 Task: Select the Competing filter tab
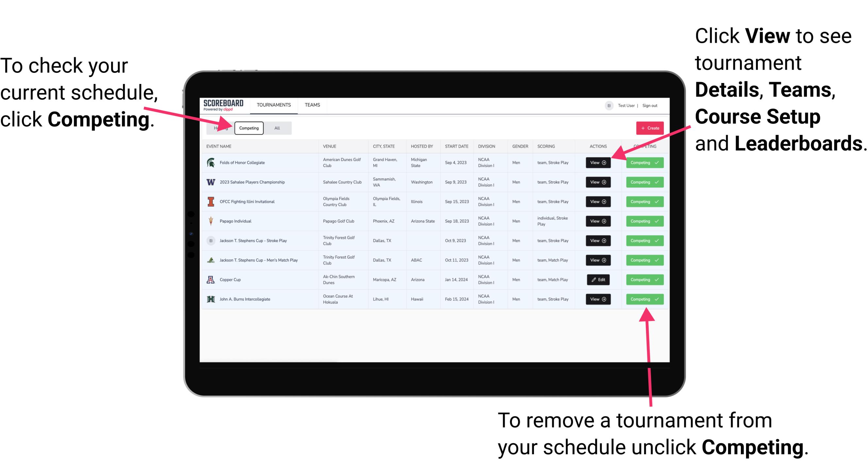(x=248, y=128)
